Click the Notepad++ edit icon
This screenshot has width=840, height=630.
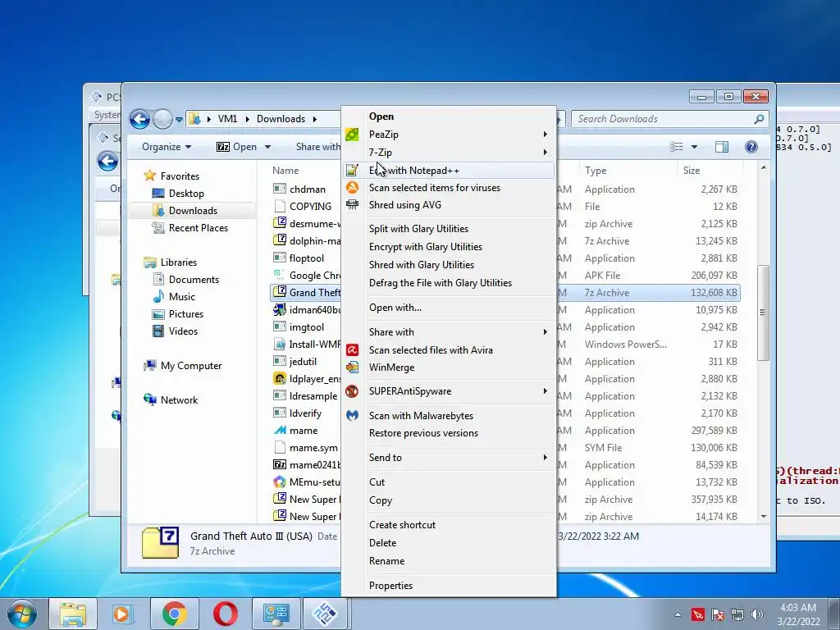[352, 171]
